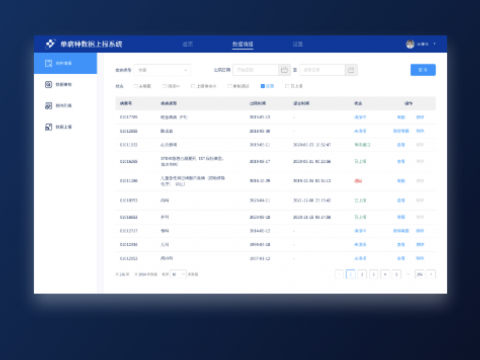The height and width of the screenshot is (360, 480).
Task: Expand the disease type dropdown
Action: point(162,70)
